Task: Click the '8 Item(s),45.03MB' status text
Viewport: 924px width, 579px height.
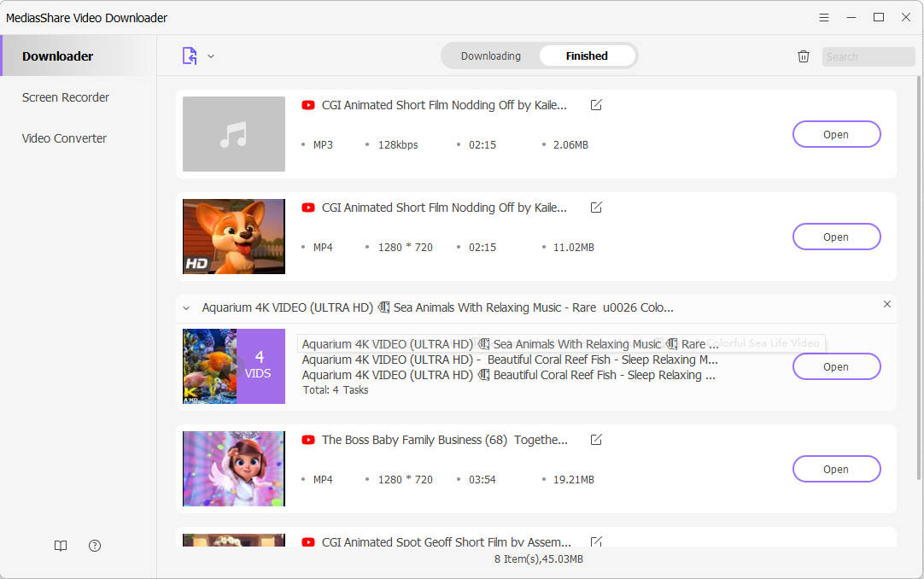Action: pos(539,559)
